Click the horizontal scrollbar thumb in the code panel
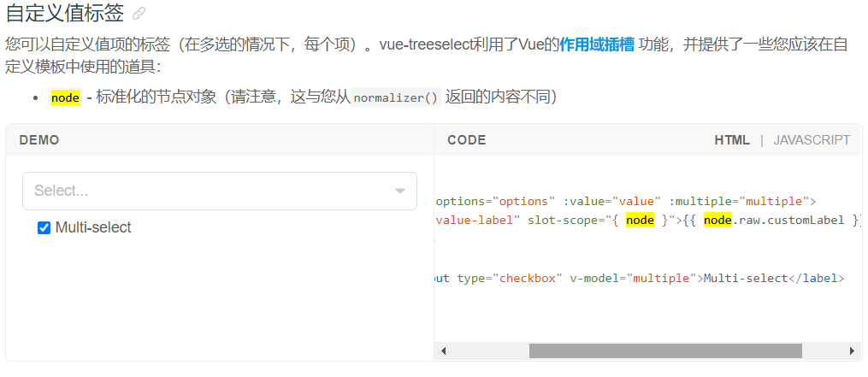 coord(665,350)
